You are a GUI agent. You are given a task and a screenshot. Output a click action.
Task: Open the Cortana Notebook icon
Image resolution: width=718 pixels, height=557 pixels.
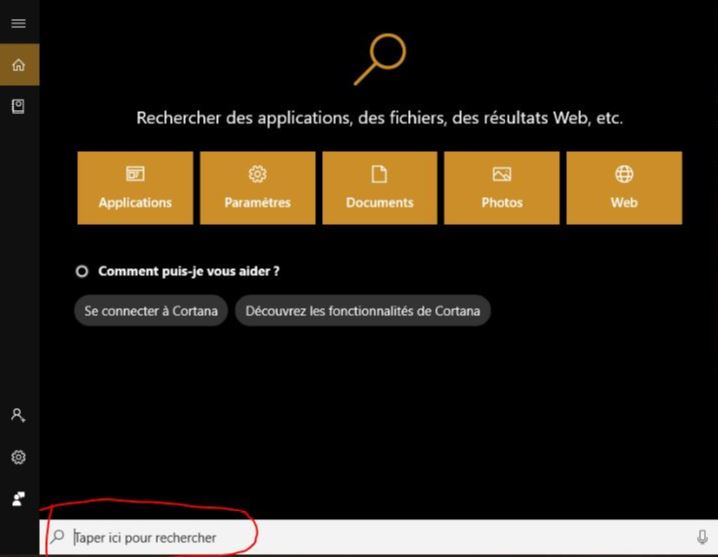tap(18, 106)
